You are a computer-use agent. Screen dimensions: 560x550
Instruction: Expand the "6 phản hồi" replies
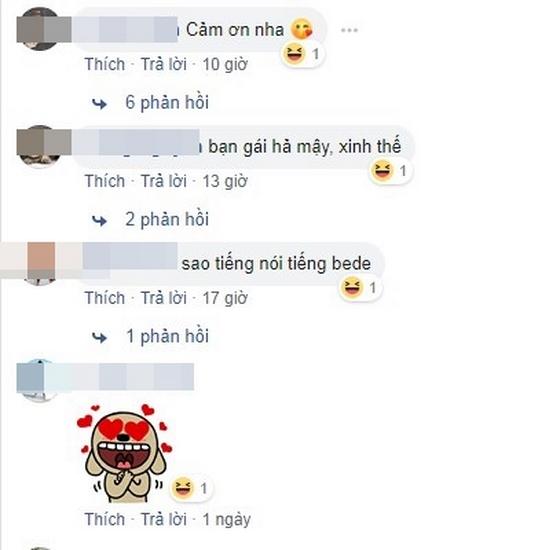(167, 102)
